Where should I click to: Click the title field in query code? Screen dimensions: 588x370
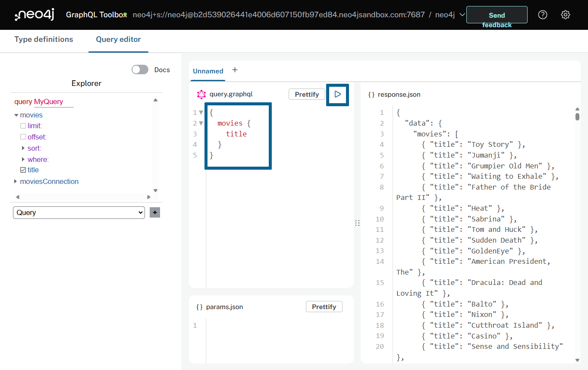tap(236, 134)
